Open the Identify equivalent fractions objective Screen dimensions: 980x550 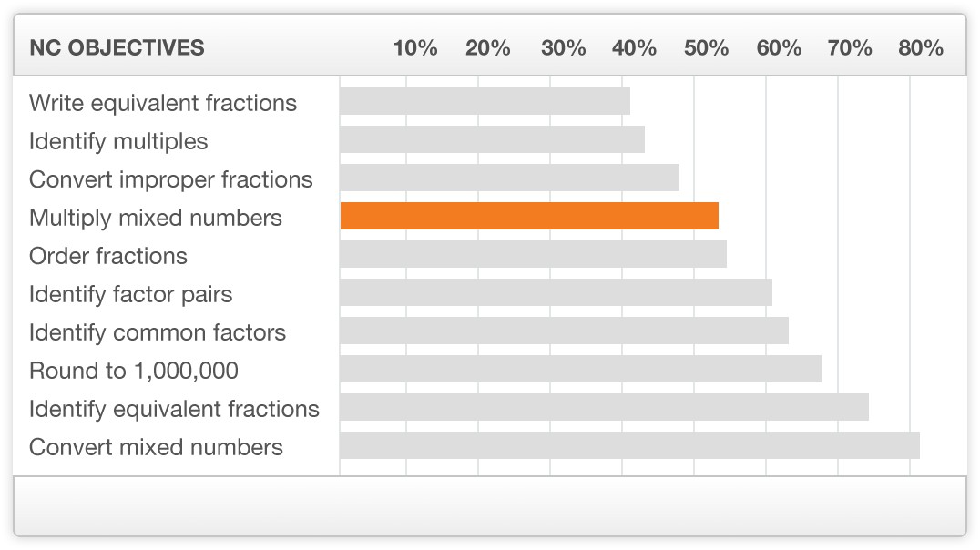pyautogui.click(x=174, y=409)
